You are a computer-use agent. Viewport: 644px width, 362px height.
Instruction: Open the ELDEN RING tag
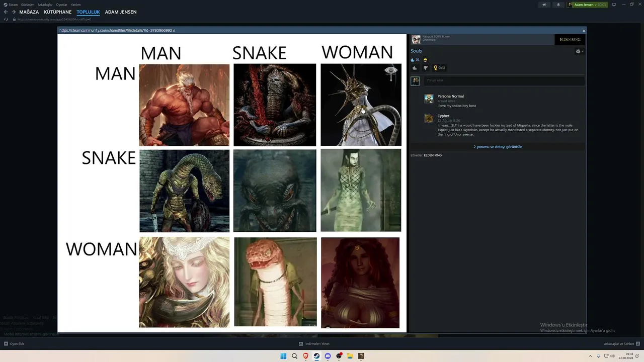[433, 155]
